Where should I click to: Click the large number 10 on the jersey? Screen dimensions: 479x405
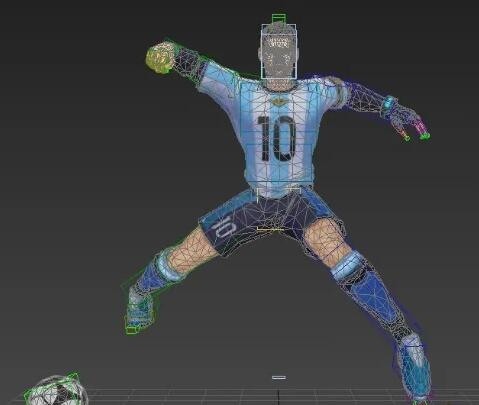coord(276,139)
